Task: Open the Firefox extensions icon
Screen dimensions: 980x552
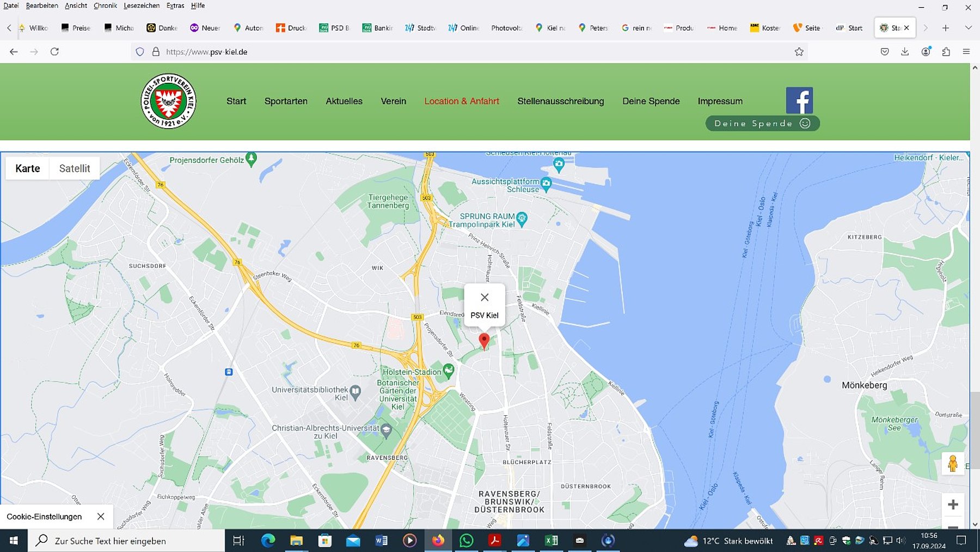Action: point(946,52)
